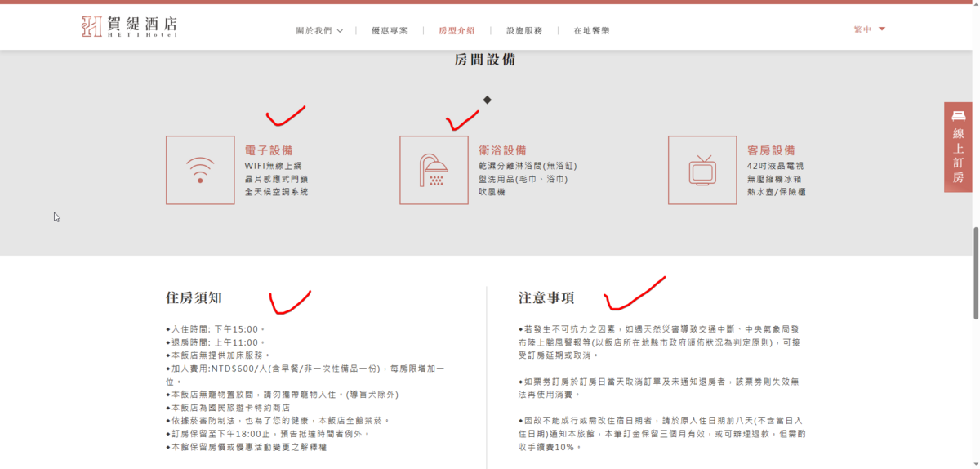
Task: Expand the 關於我們 dropdown menu
Action: point(319,31)
